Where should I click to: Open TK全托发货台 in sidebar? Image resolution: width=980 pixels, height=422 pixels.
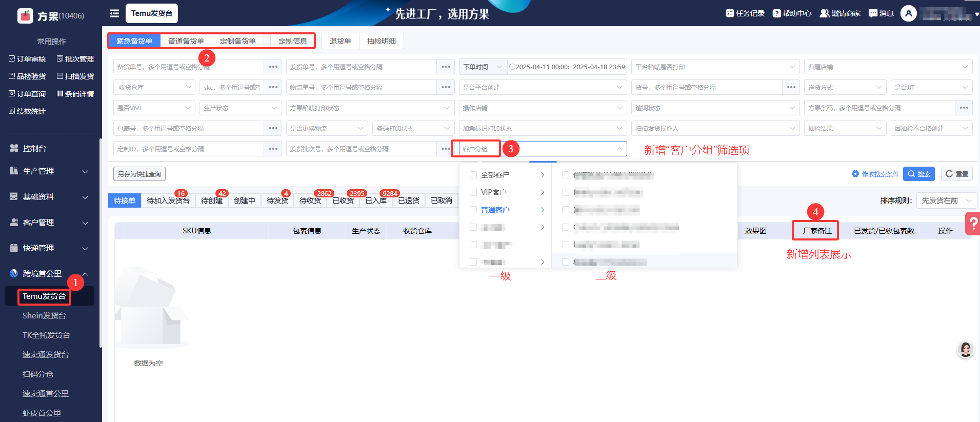coord(46,335)
